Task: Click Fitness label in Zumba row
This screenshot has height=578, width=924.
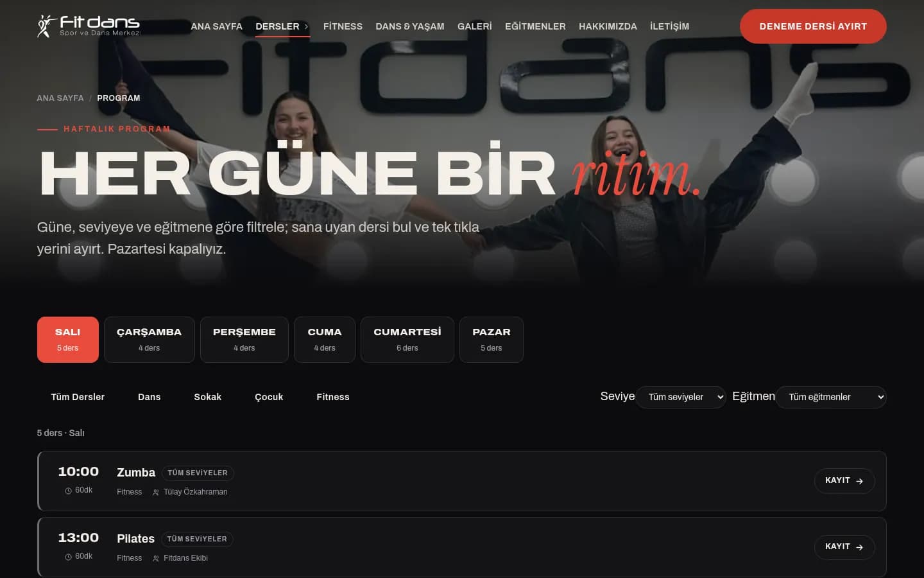Action: [x=129, y=492]
